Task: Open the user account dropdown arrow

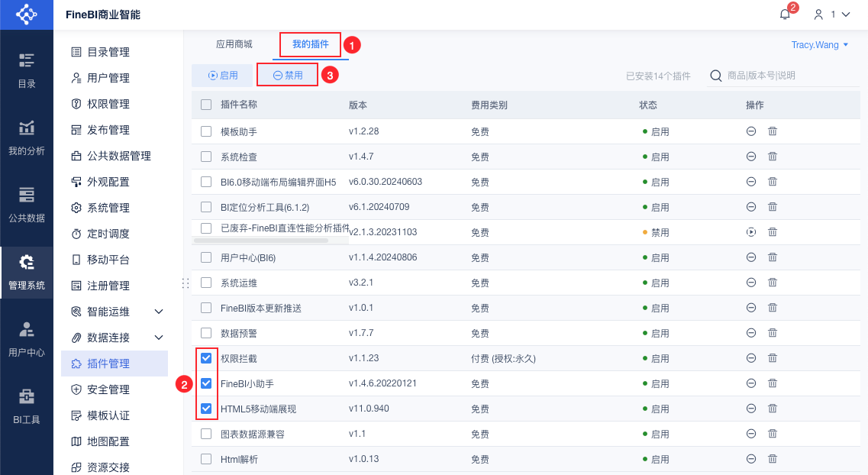Action: pos(846,15)
